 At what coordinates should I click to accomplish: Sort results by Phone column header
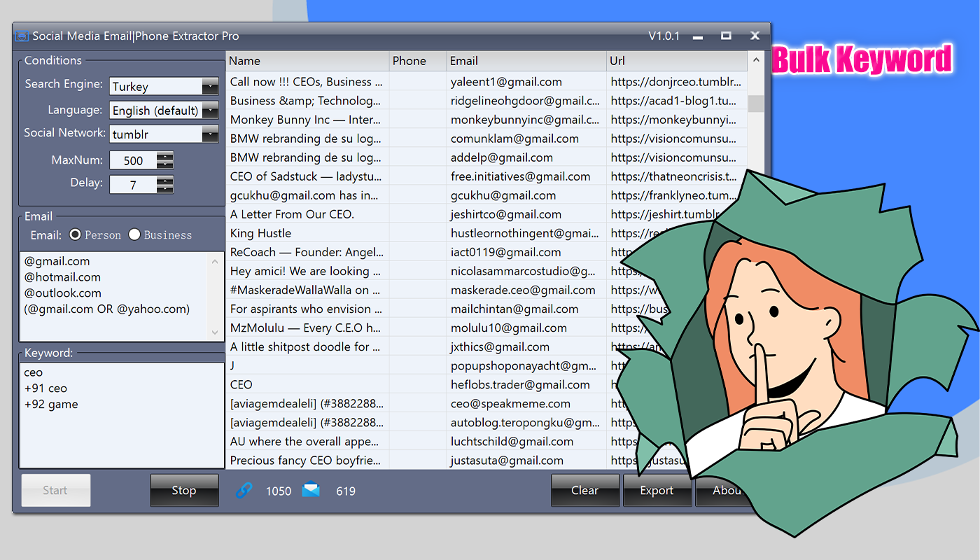click(417, 61)
